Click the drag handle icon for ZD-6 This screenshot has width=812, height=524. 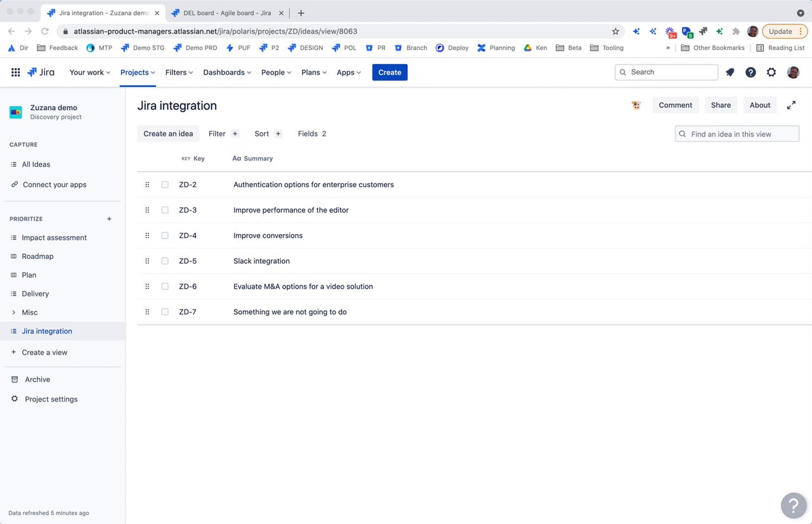coord(147,286)
